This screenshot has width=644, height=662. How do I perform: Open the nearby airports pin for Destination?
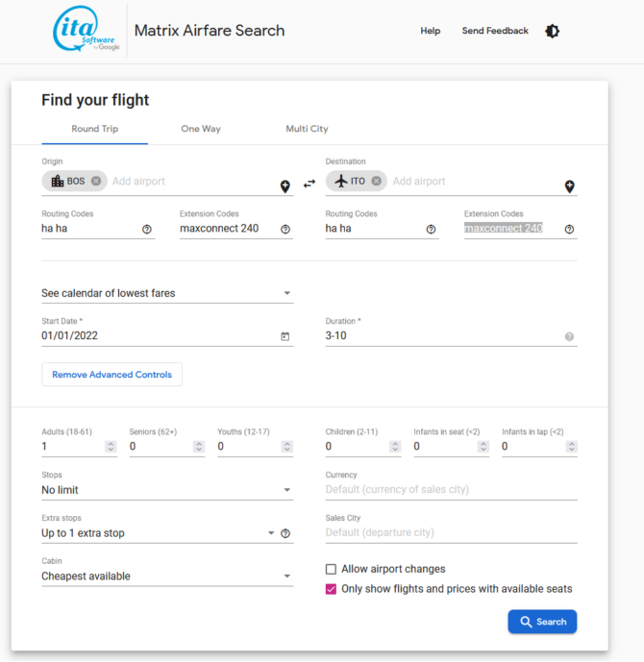(x=570, y=186)
